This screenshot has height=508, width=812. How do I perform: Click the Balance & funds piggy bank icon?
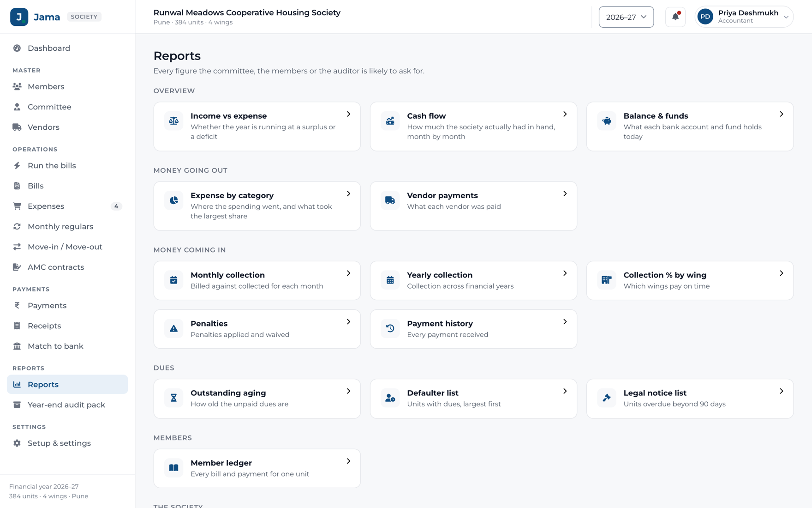coord(607,121)
